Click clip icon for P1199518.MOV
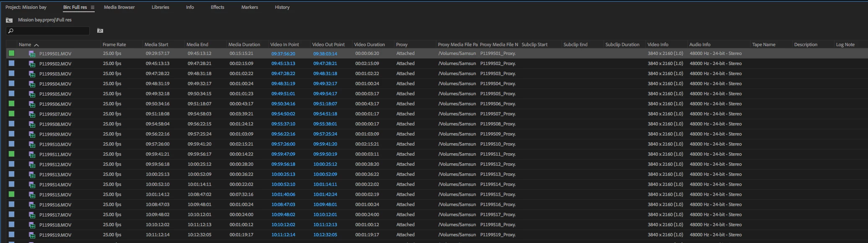The image size is (868, 243). (32, 225)
